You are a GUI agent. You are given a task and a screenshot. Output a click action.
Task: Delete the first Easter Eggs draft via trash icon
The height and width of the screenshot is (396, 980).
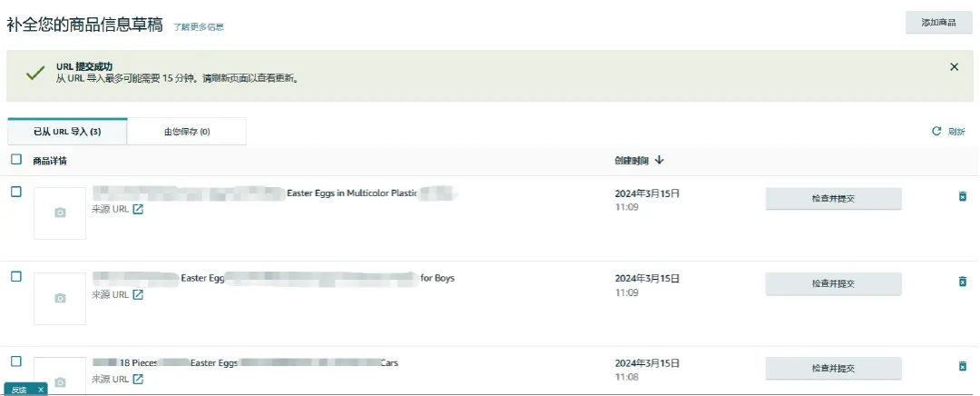(x=962, y=196)
